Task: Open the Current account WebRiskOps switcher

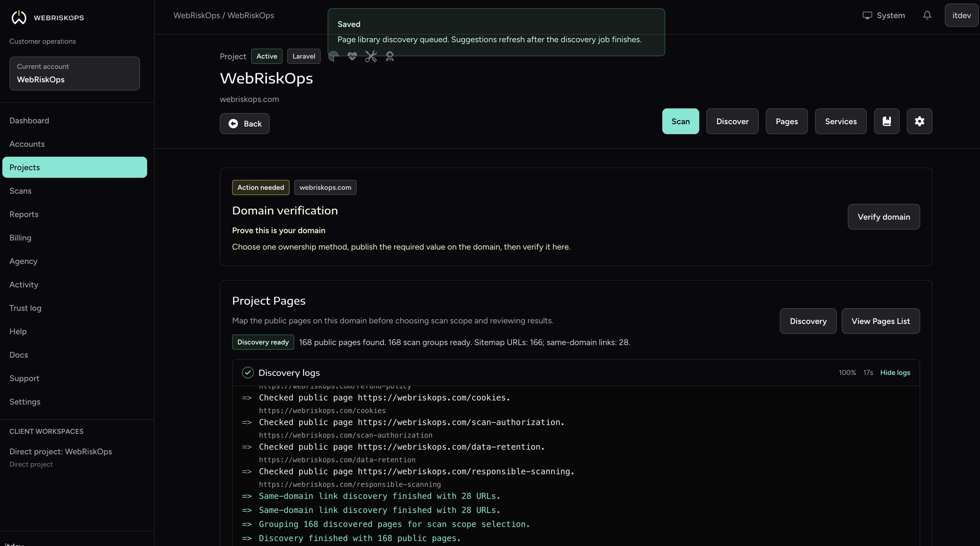Action: point(74,74)
